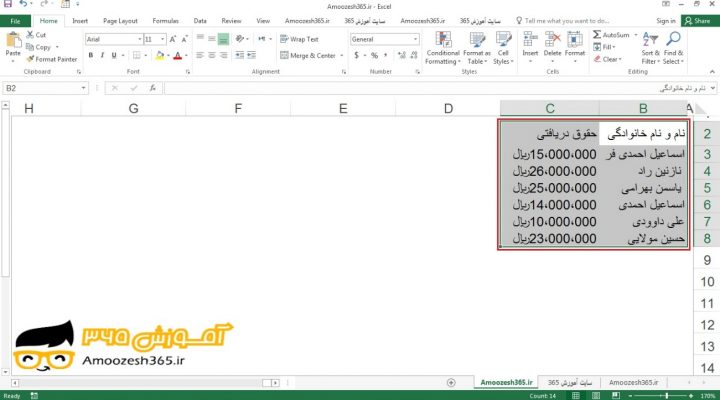Viewport: 720px width, 400px height.
Task: Open the Cell Styles gallery
Action: click(503, 48)
